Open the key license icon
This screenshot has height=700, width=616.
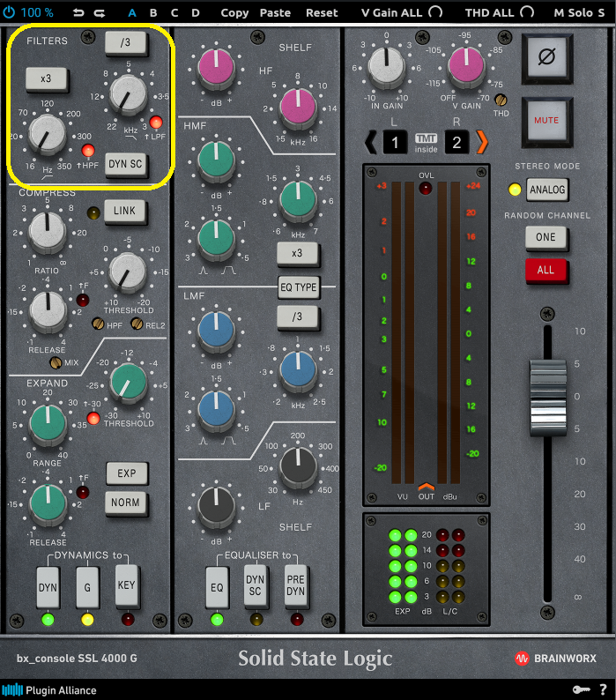(x=581, y=689)
